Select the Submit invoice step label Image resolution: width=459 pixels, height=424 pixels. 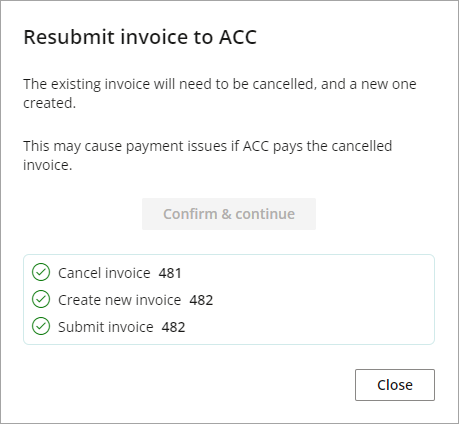(x=106, y=327)
